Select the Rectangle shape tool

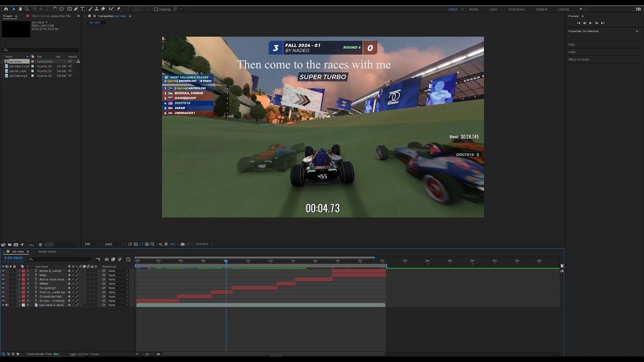[x=69, y=9]
